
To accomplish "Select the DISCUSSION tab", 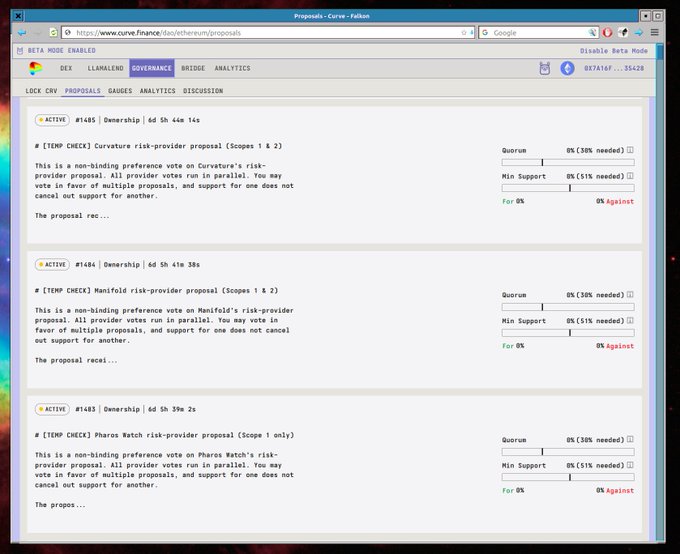I will click(203, 91).
